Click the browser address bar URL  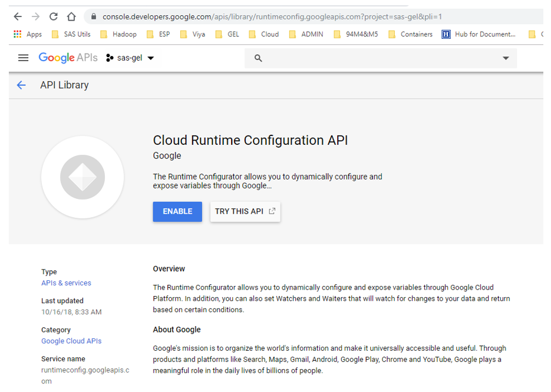(272, 16)
